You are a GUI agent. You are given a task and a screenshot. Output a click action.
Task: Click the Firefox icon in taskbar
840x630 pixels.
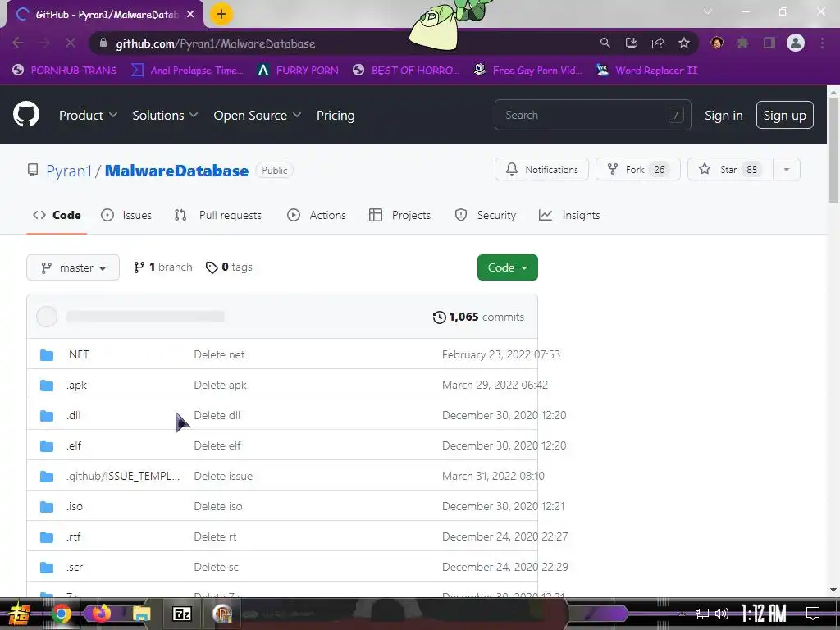(101, 614)
